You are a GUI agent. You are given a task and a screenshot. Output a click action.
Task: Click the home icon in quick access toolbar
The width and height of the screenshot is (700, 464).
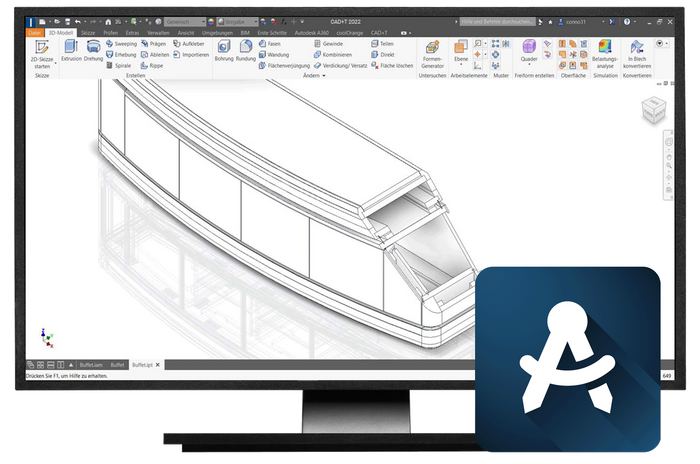point(108,21)
